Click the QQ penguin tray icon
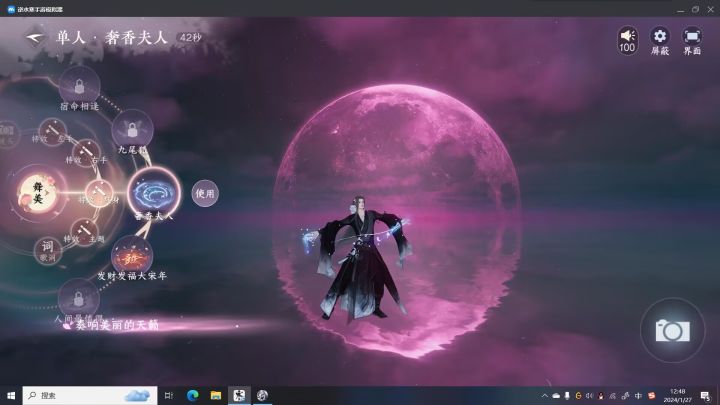720x405 pixels. (601, 395)
